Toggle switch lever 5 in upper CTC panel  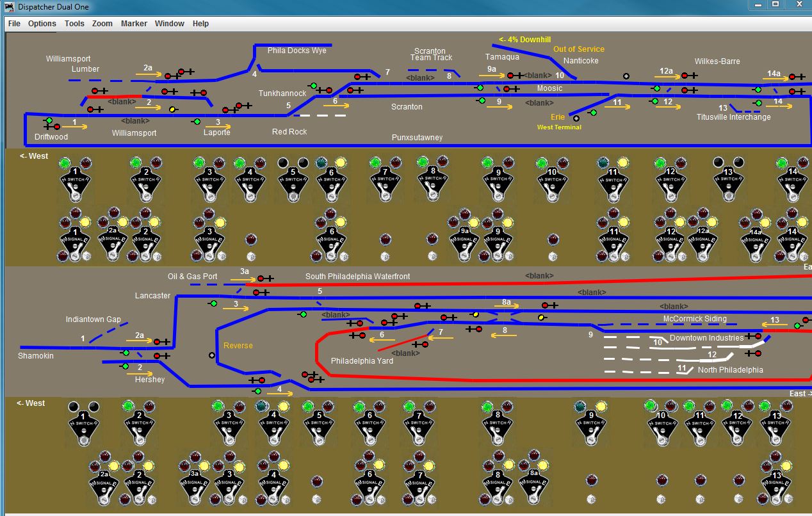(x=293, y=184)
